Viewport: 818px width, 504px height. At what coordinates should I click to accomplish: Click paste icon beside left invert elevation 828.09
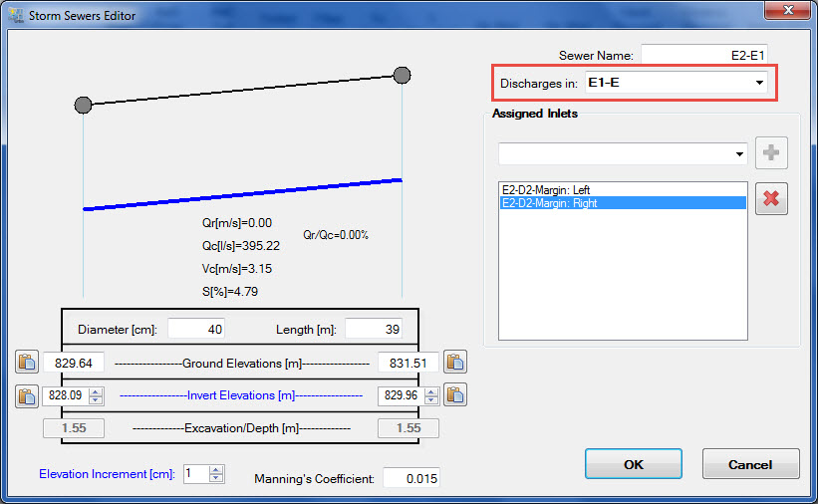26,395
